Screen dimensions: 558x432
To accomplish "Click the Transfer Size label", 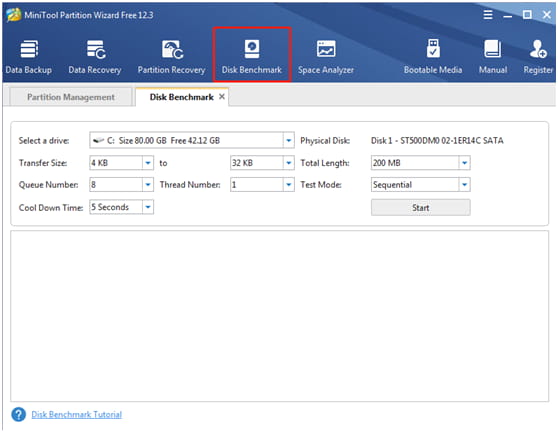I will click(43, 163).
